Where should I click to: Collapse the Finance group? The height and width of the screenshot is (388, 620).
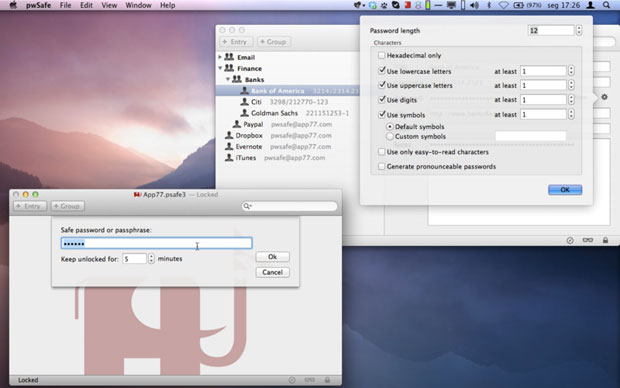click(220, 68)
